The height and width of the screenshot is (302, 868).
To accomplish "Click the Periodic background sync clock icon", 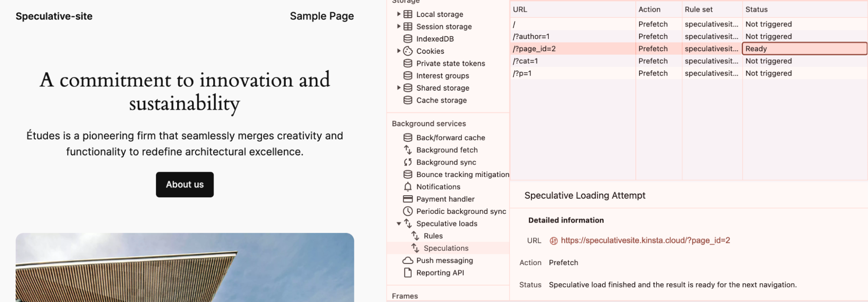I will click(408, 211).
